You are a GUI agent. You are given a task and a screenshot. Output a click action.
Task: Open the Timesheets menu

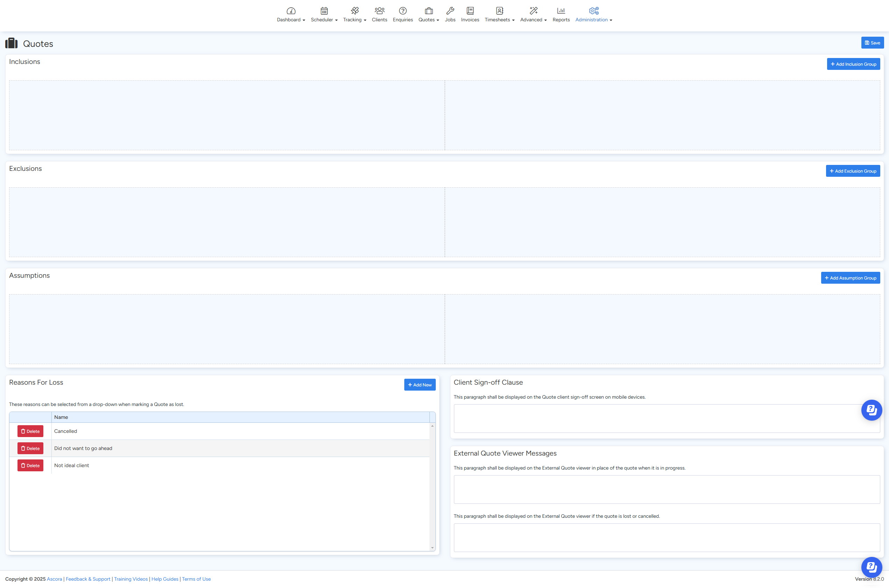pos(499,20)
